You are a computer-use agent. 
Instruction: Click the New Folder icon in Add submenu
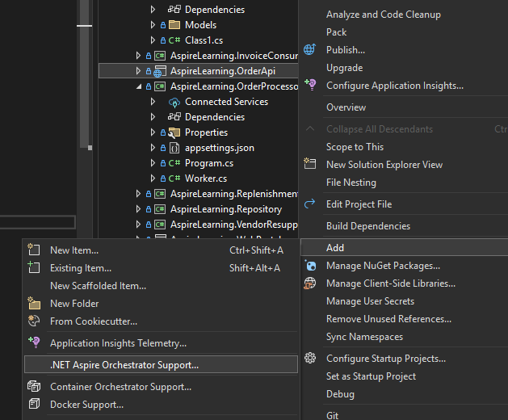pos(34,303)
